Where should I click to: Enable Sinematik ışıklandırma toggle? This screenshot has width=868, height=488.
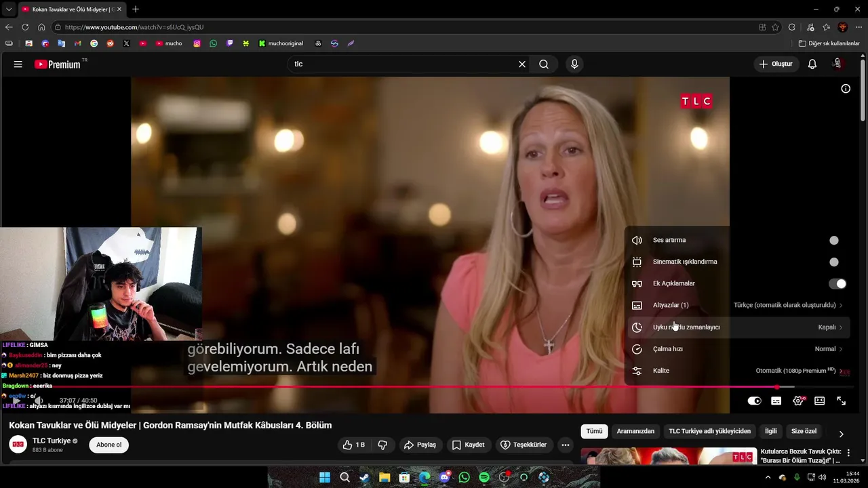(x=837, y=262)
